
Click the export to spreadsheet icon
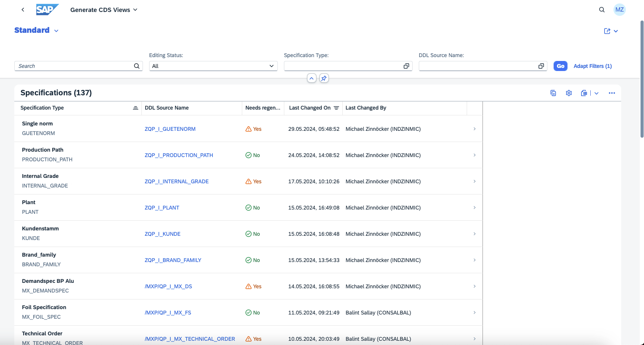pyautogui.click(x=584, y=93)
